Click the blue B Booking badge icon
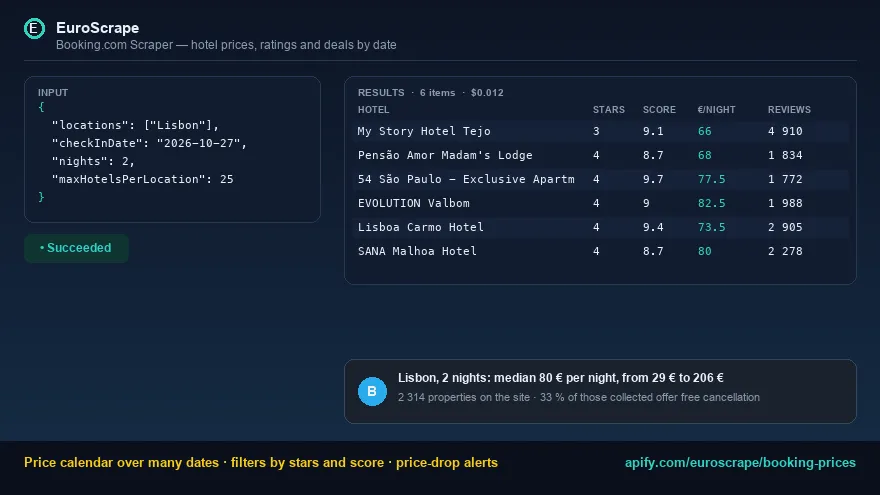 click(372, 391)
